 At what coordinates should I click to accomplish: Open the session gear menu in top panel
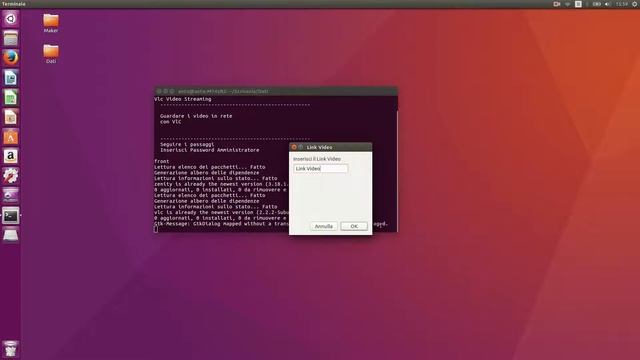[635, 4]
